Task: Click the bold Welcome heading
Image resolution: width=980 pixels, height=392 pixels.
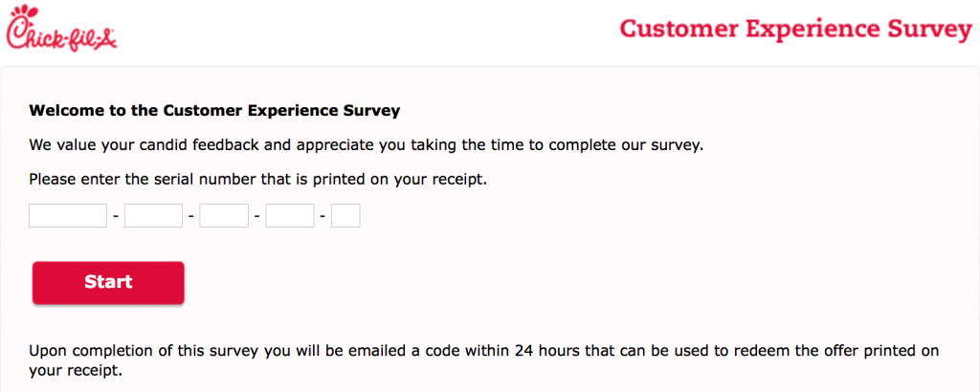Action: [214, 111]
